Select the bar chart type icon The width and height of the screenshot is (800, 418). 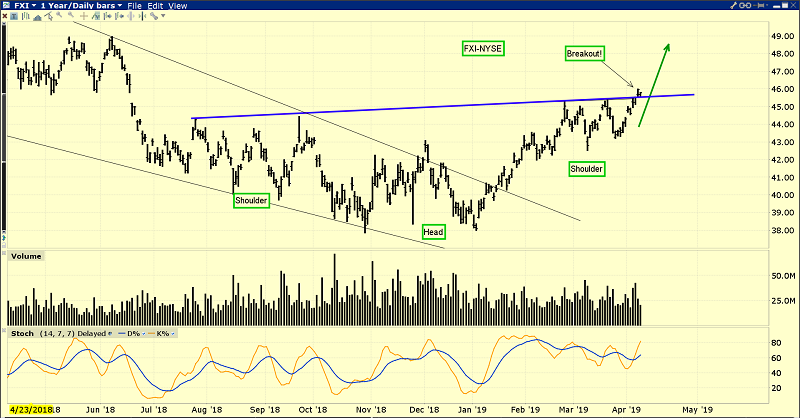(26, 16)
